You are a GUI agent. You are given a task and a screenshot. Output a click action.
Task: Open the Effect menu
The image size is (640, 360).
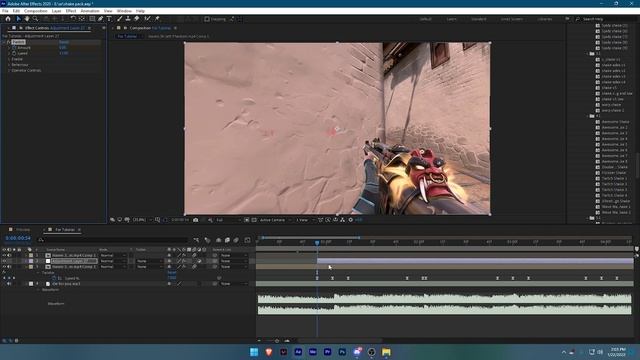71,11
